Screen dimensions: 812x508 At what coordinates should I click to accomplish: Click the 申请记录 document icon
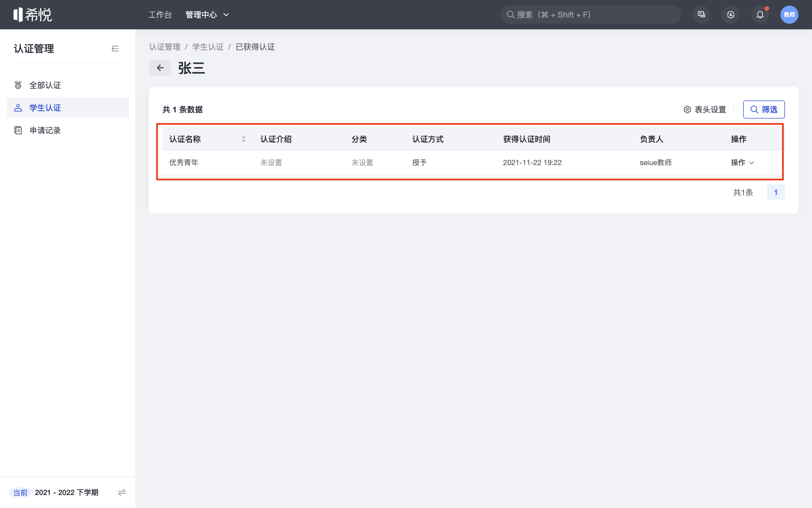(18, 130)
